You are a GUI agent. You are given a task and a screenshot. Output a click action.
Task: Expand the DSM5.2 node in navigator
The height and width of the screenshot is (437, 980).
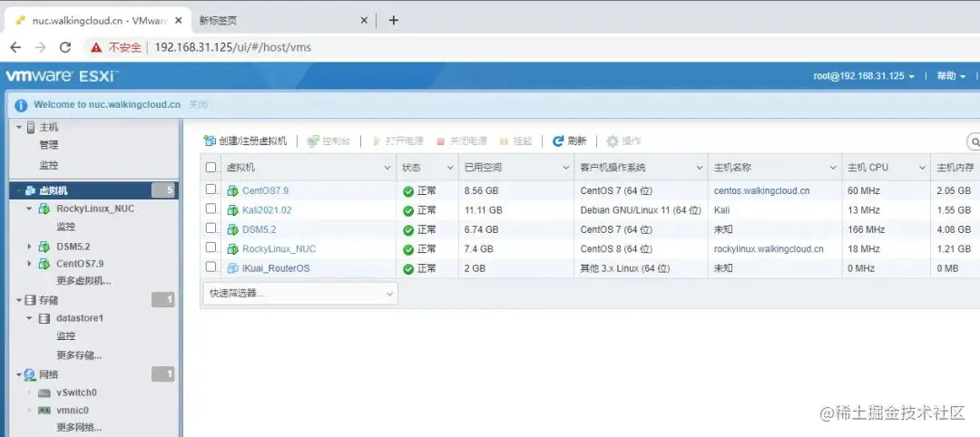(x=29, y=247)
